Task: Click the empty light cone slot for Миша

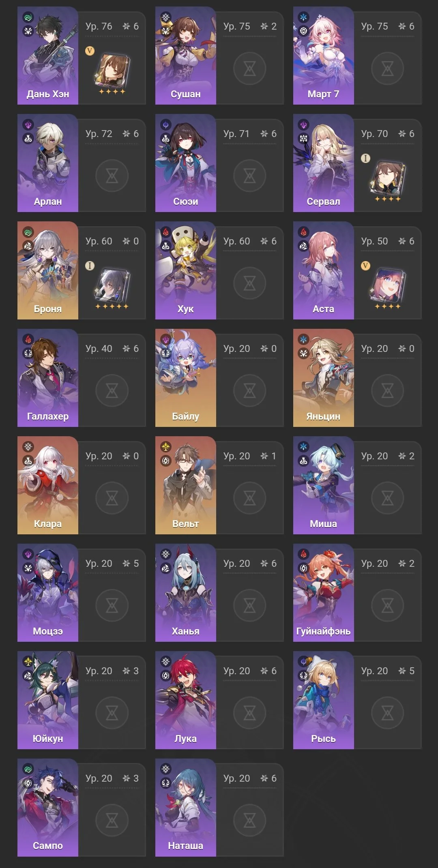Action: 387,498
